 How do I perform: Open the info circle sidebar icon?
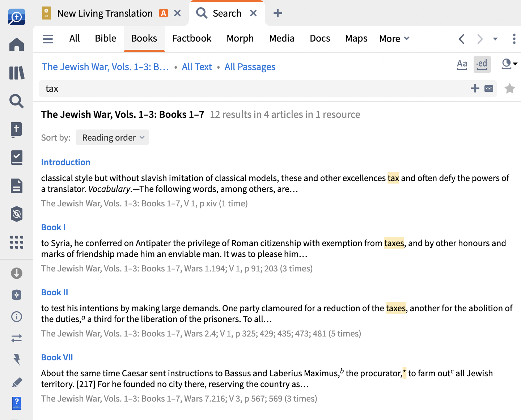[17, 317]
